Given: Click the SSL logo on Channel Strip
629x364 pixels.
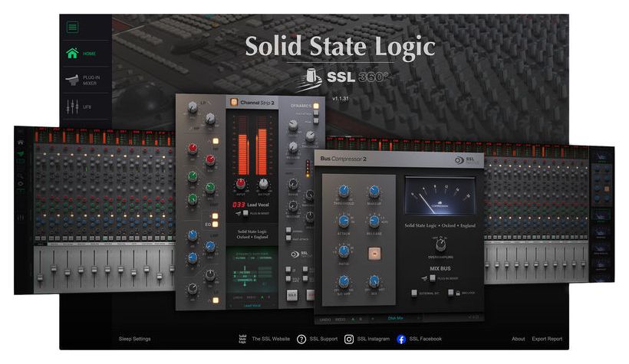Looking at the screenshot, I should pos(300,254).
